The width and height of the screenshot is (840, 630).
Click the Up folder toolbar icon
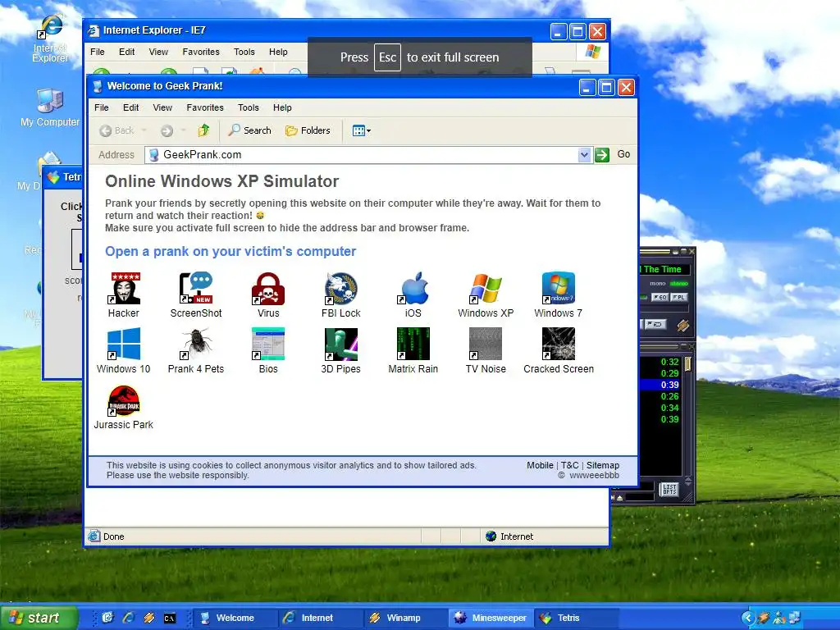coord(203,130)
